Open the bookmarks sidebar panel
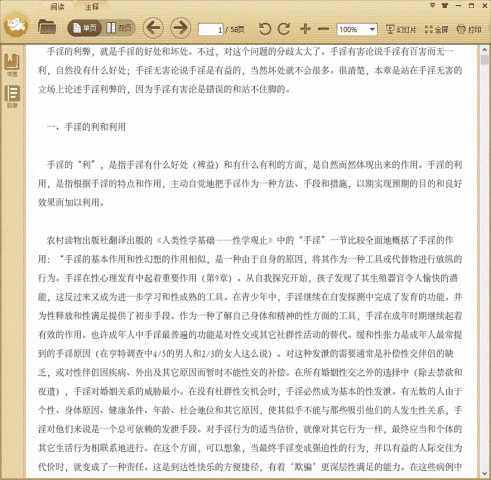 [x=12, y=65]
